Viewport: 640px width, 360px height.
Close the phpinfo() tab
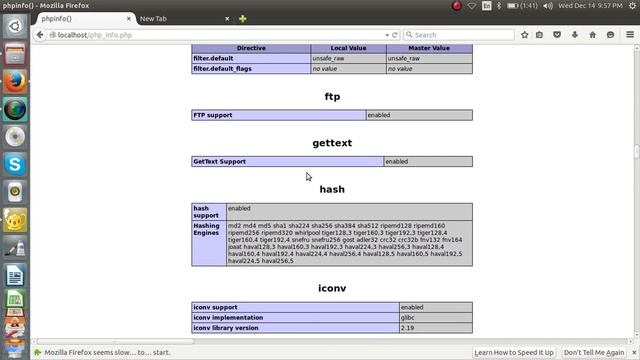pyautogui.click(x=129, y=19)
